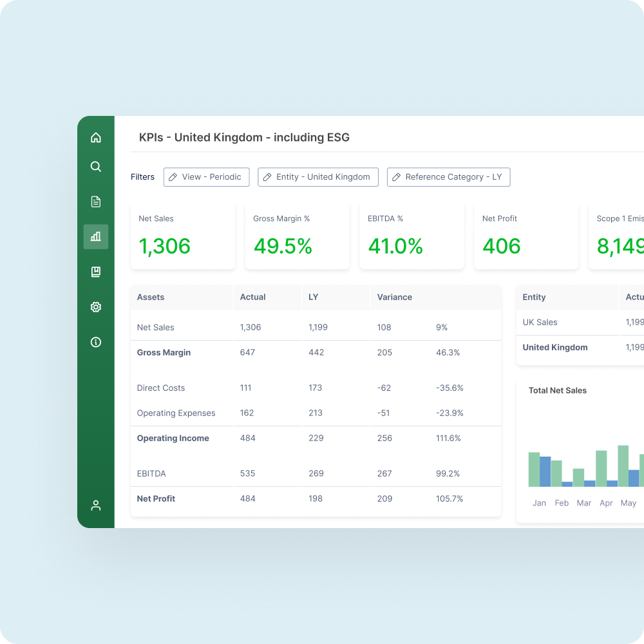The image size is (644, 644).
Task: Click the Gross Margin % KPI card
Action: (297, 235)
